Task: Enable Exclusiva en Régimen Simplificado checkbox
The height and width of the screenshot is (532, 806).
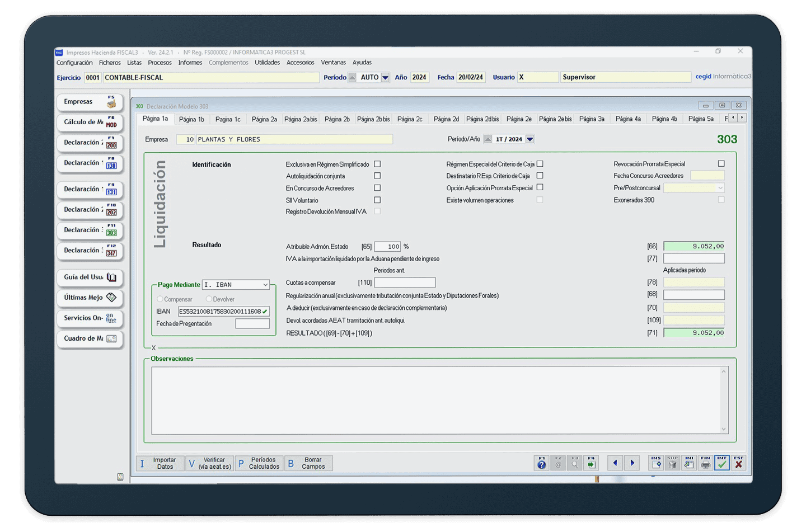Action: click(377, 164)
